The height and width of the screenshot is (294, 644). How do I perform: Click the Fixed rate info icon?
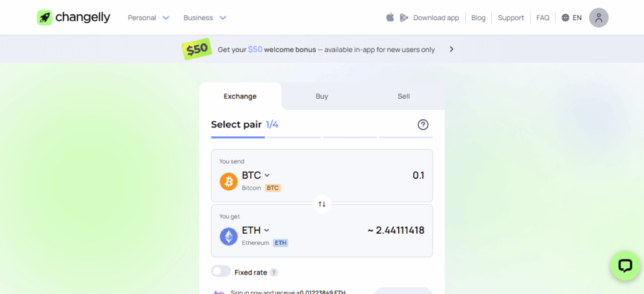[x=274, y=273]
